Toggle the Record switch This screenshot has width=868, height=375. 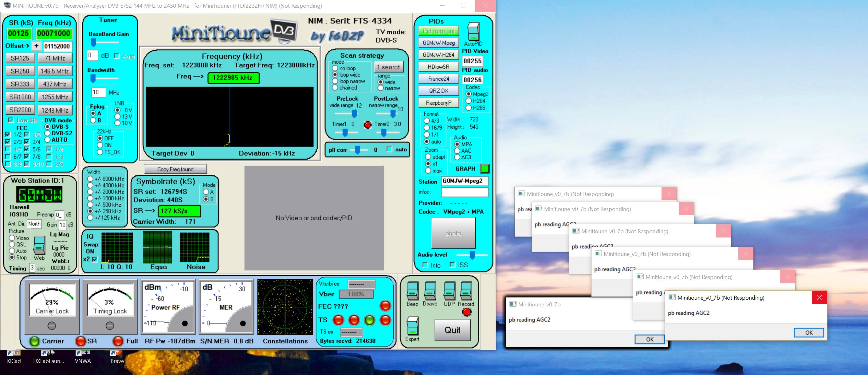[x=466, y=291]
